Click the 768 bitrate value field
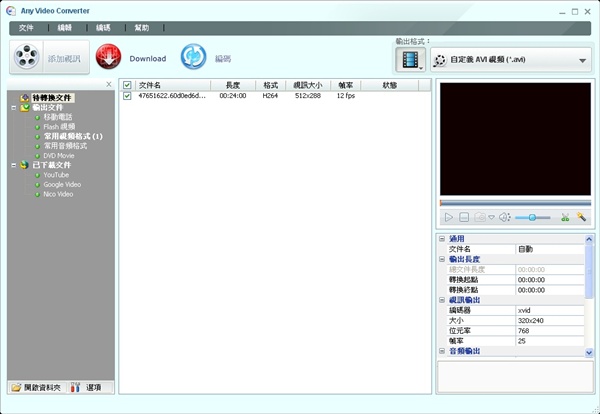The height and width of the screenshot is (414, 600). coord(549,331)
